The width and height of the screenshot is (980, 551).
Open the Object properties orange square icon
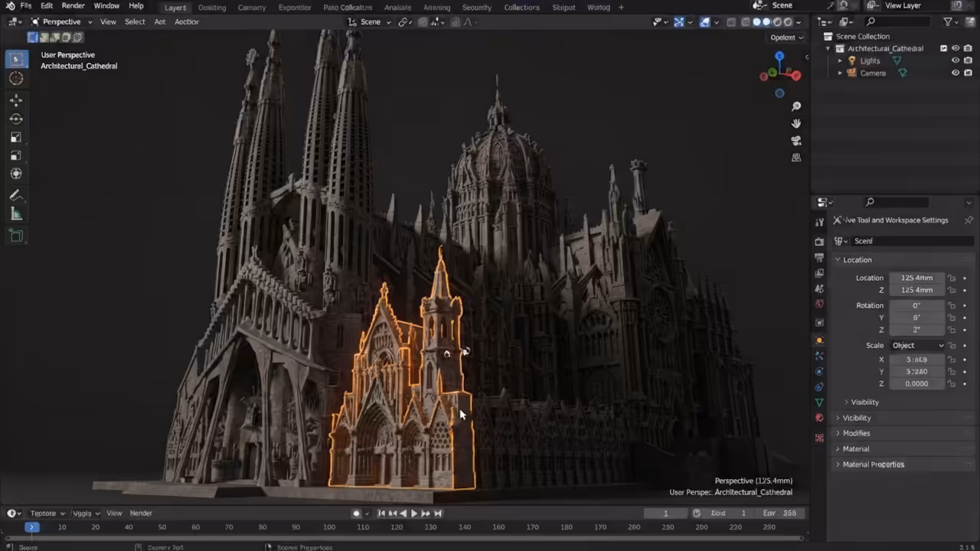pyautogui.click(x=819, y=341)
